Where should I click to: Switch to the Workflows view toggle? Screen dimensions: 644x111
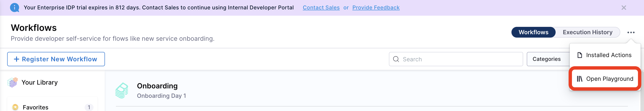point(533,32)
